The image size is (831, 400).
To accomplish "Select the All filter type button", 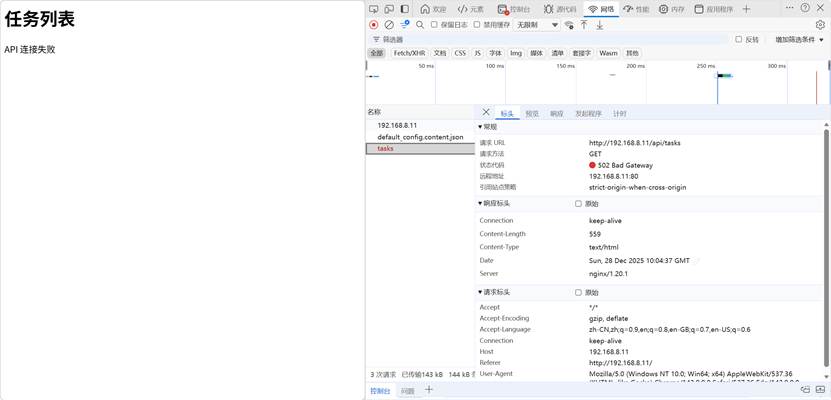I will tap(376, 53).
